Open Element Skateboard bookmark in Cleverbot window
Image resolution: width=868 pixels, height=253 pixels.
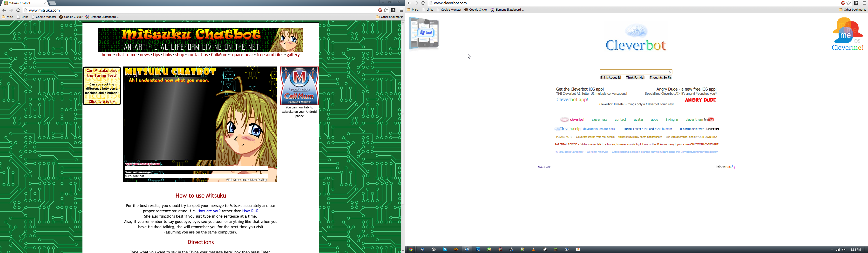pos(507,10)
